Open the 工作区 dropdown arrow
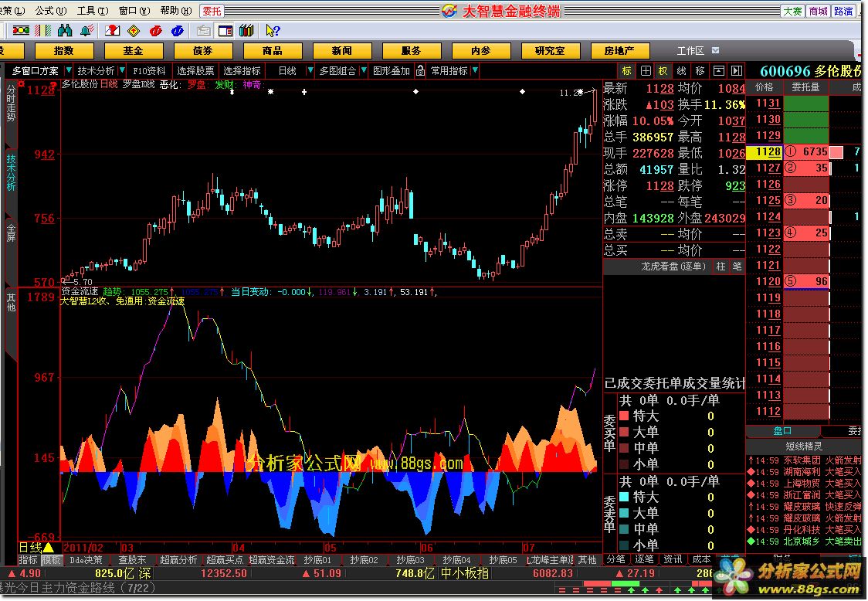Image resolution: width=868 pixels, height=601 pixels. (715, 50)
